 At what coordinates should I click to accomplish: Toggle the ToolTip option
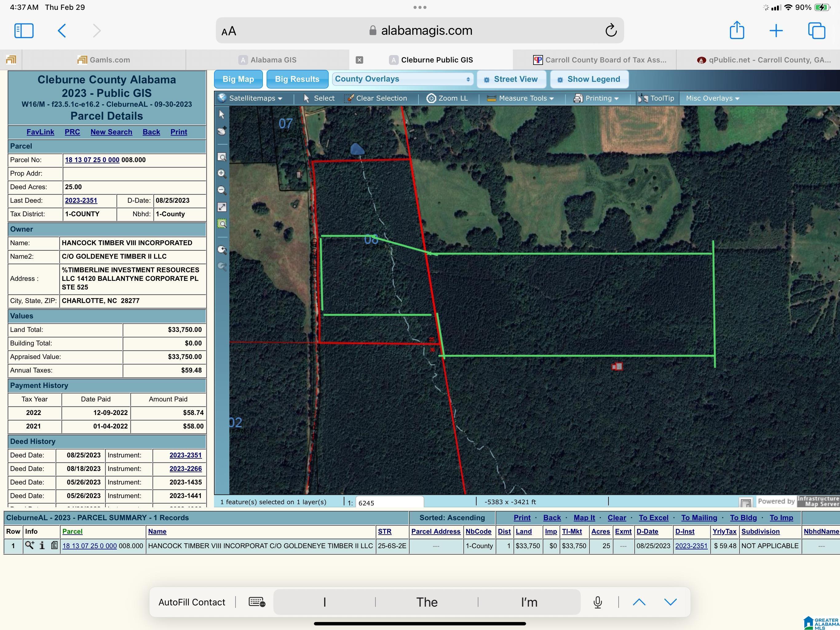pyautogui.click(x=656, y=98)
